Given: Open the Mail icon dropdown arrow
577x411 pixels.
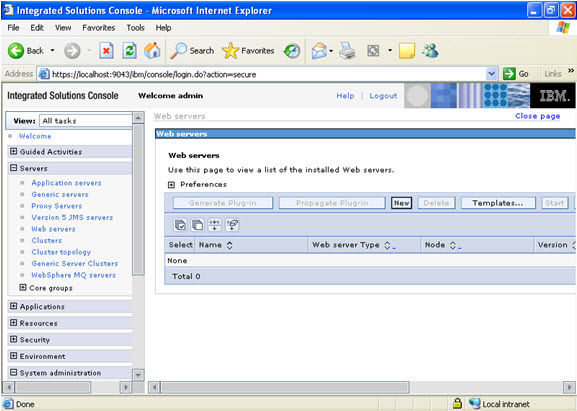Looking at the screenshot, I should (331, 51).
